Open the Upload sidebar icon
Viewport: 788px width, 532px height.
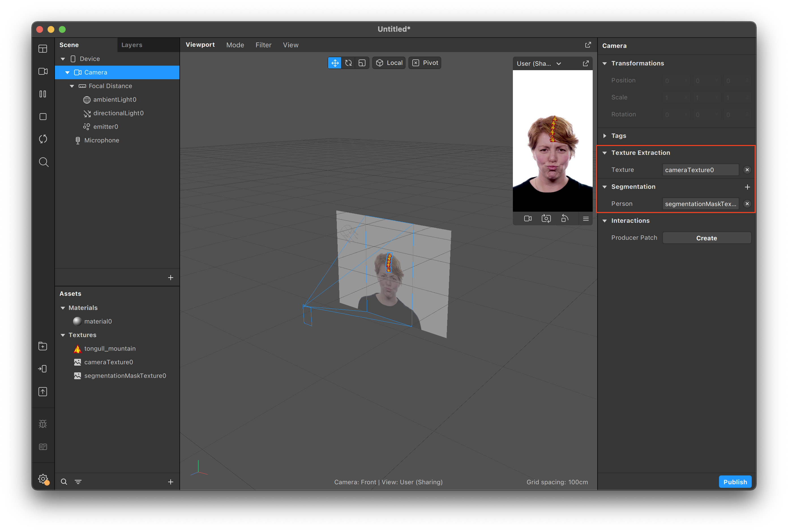43,392
